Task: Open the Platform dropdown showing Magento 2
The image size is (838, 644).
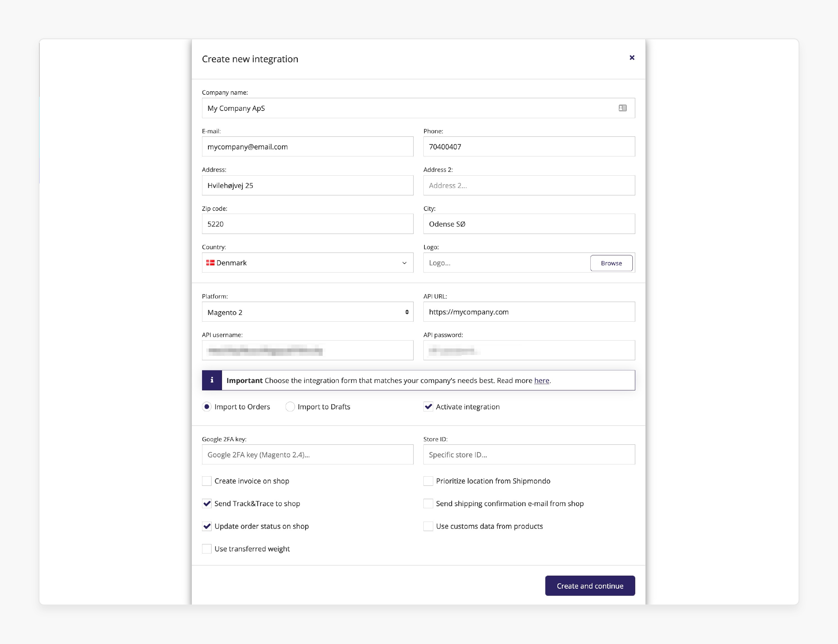Action: pos(307,312)
